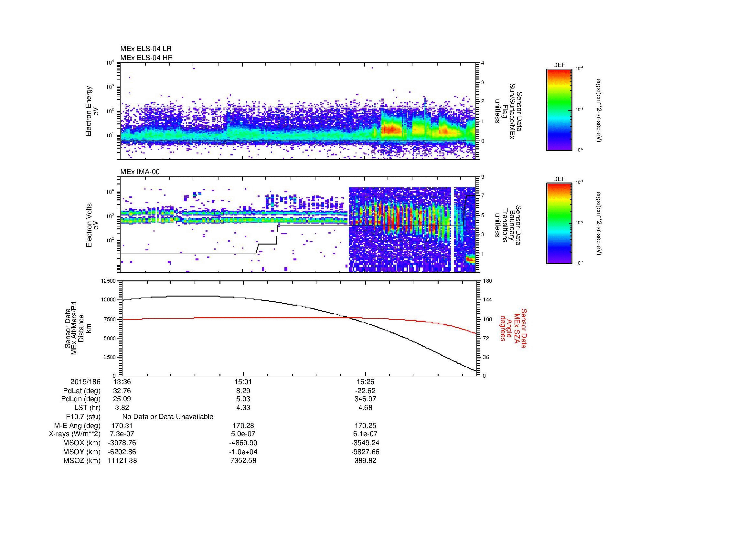Click the 'Electron Volts eV' axis label
This screenshot has height=534, width=756.
click(x=92, y=225)
